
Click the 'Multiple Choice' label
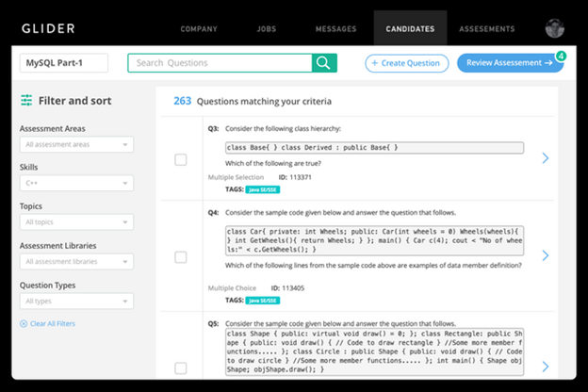(x=232, y=288)
